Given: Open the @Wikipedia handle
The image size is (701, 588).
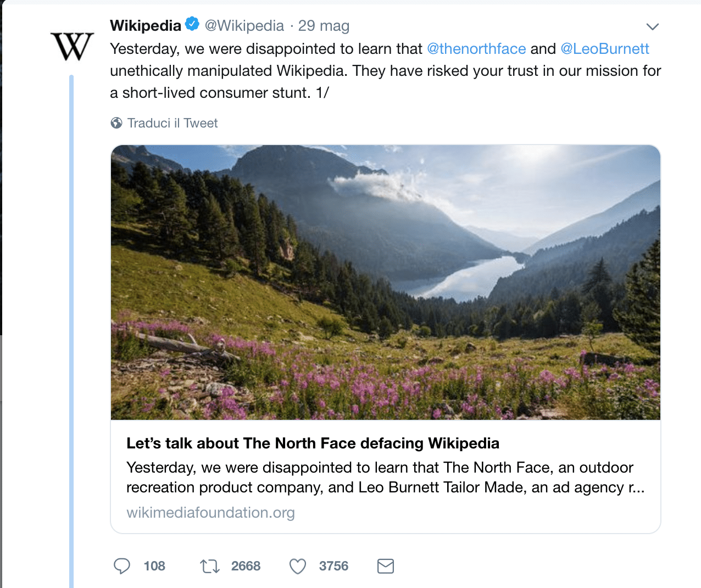Looking at the screenshot, I should (x=244, y=26).
